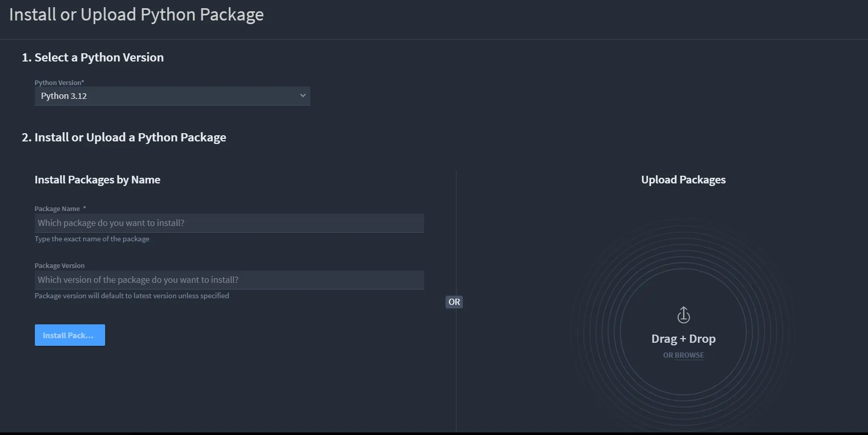Click the Install Packages by Name heading

tap(97, 180)
